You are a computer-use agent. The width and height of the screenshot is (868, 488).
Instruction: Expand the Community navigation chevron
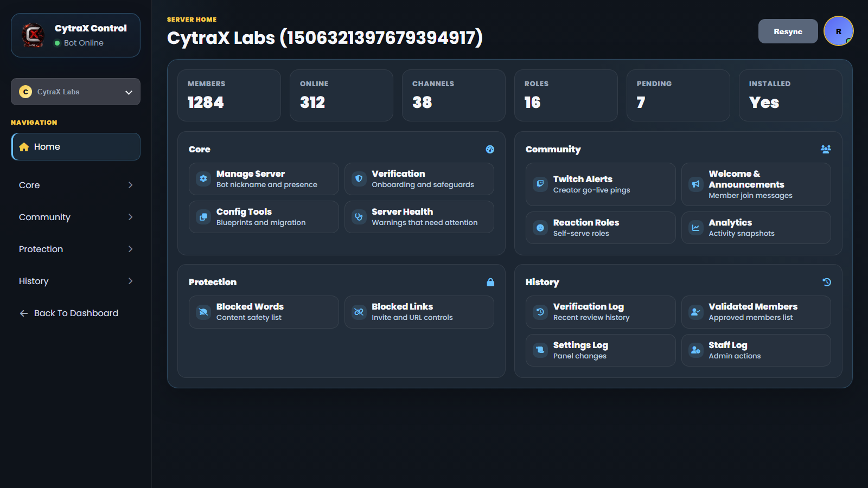130,217
